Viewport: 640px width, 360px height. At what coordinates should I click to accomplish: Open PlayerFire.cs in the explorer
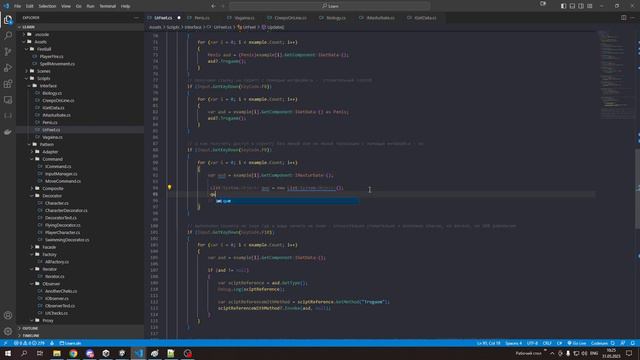(x=51, y=56)
